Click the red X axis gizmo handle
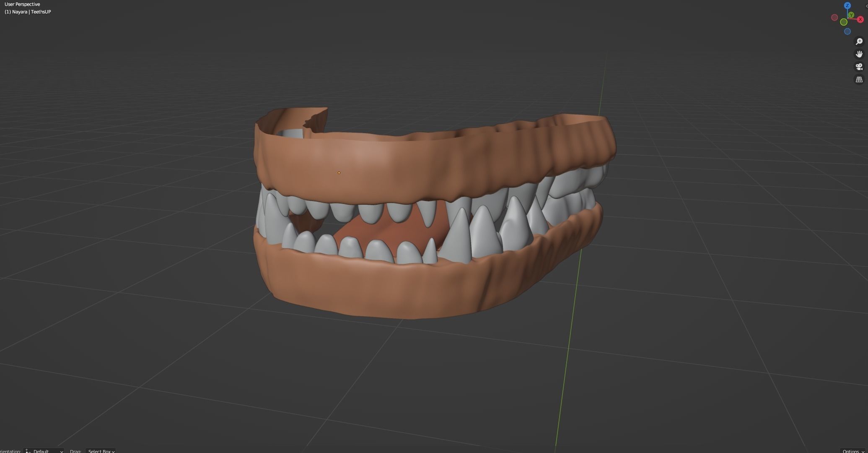Viewport: 868px width, 453px height. click(x=860, y=19)
